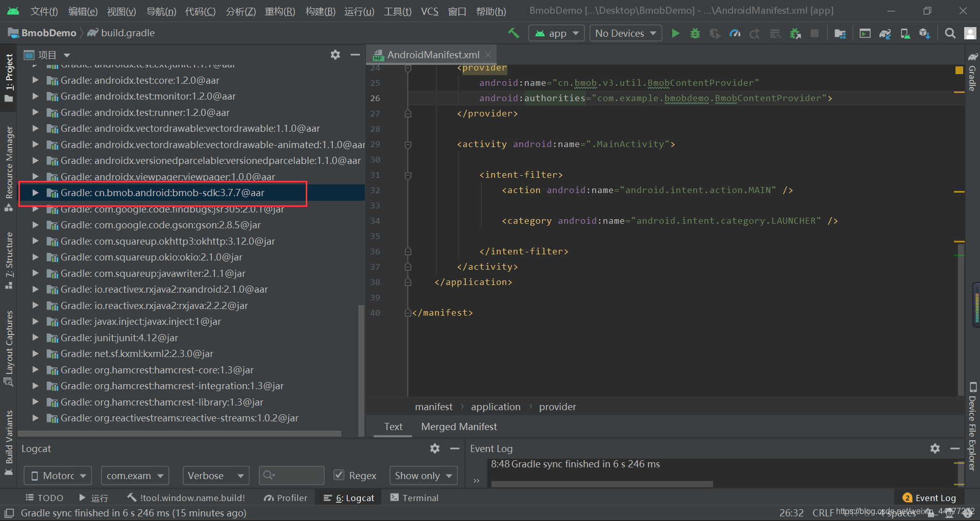Open the VCS menu

coord(430,11)
